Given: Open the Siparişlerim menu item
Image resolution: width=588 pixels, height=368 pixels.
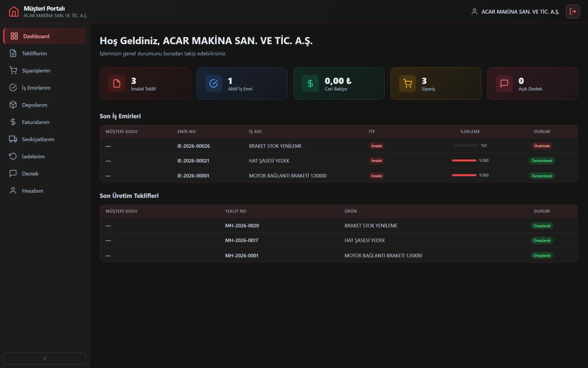Looking at the screenshot, I should (x=44, y=70).
